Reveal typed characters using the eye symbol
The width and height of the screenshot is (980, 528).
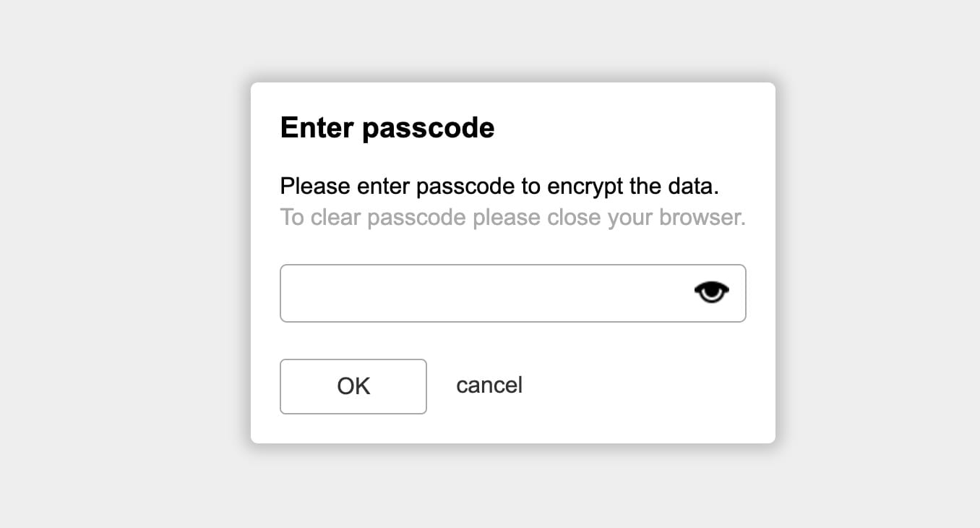coord(711,292)
